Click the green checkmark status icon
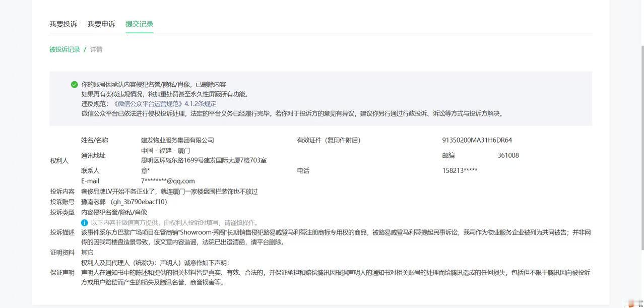644x308 pixels. (x=75, y=85)
